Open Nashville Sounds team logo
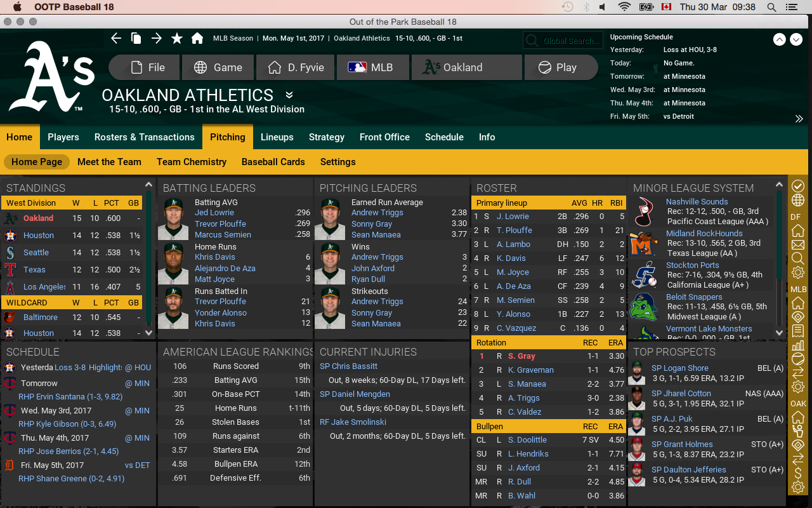812x508 pixels. coord(645,211)
